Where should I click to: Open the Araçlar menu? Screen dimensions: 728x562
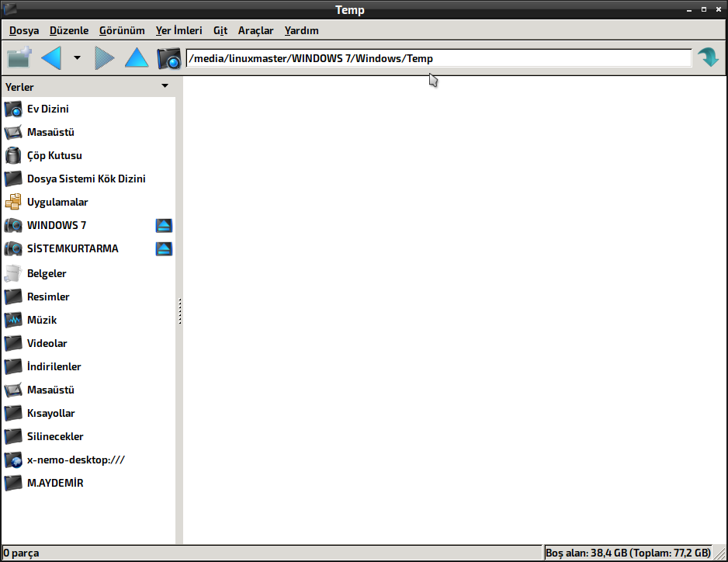(256, 30)
